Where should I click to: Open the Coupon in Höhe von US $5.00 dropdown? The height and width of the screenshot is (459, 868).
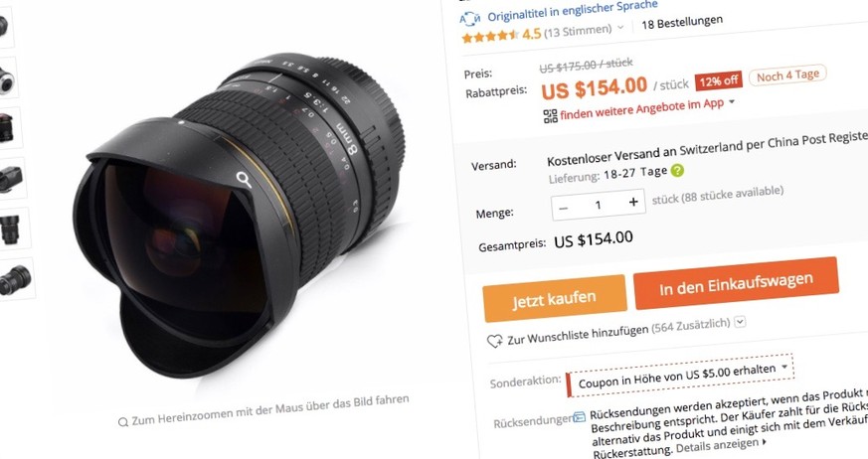coord(680,375)
